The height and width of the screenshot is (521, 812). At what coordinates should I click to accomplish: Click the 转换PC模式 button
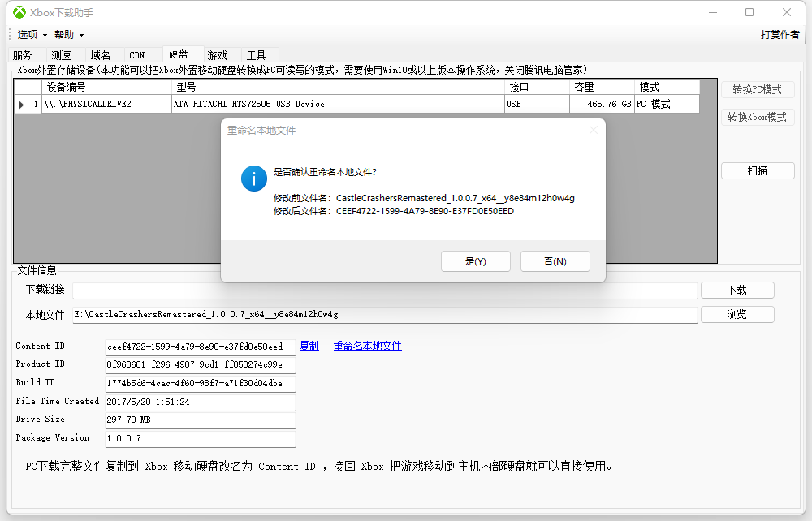(x=758, y=89)
